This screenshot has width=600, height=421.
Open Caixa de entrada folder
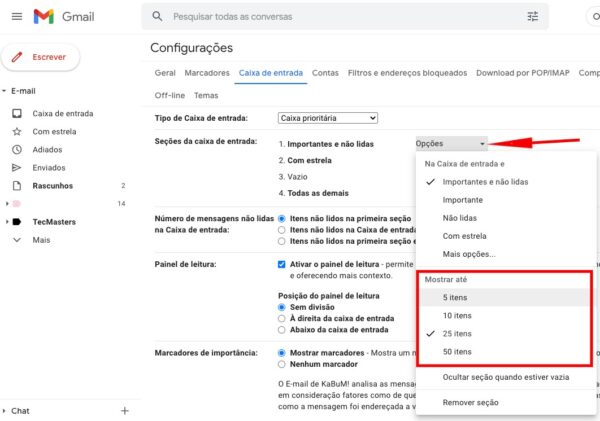pyautogui.click(x=62, y=113)
